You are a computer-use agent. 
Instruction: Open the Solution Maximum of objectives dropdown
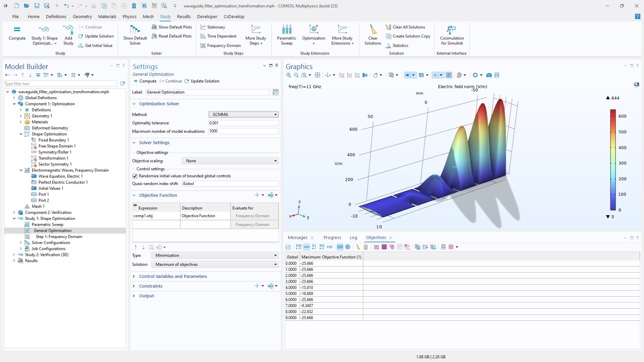click(215, 264)
